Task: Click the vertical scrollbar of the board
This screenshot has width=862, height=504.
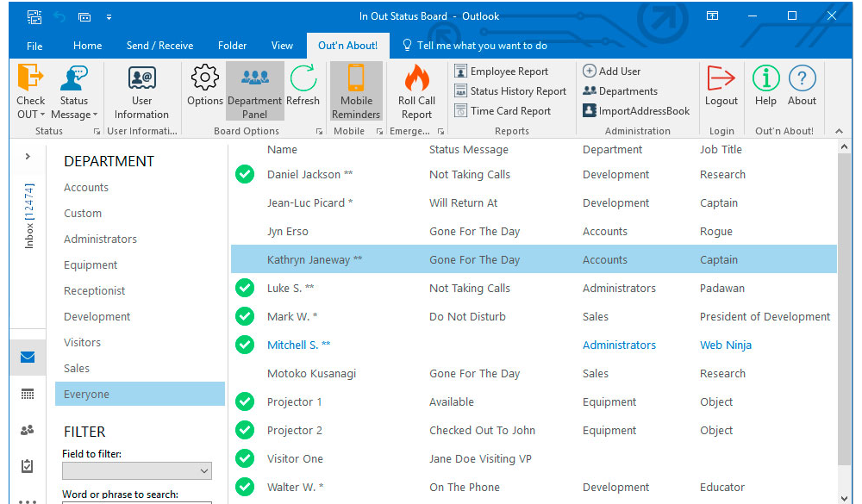Action: (844, 310)
